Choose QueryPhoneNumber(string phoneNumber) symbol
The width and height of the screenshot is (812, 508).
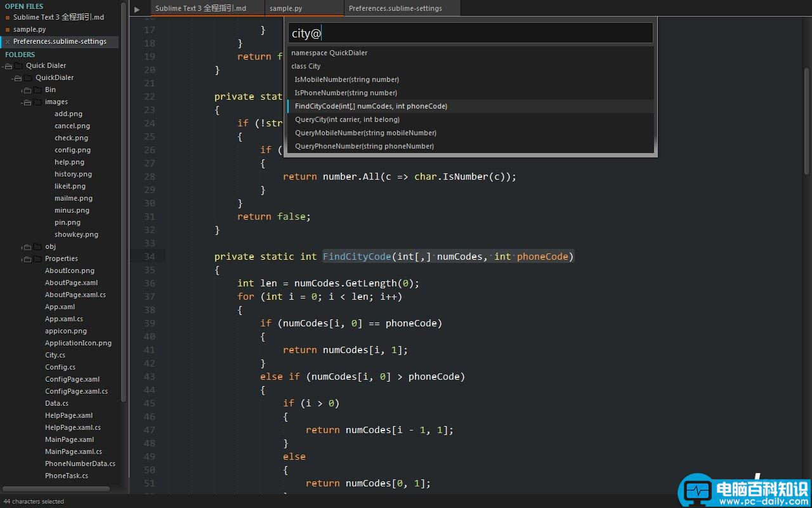tap(470, 146)
